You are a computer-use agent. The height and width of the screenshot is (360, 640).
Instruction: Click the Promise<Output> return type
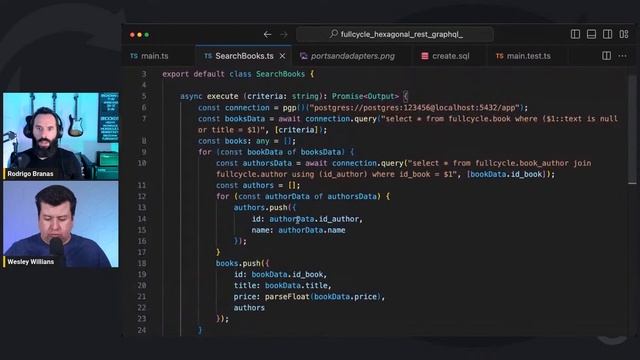(x=365, y=96)
